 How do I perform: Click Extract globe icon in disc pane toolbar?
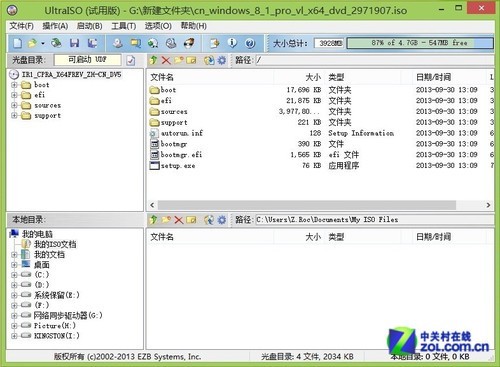209,60
